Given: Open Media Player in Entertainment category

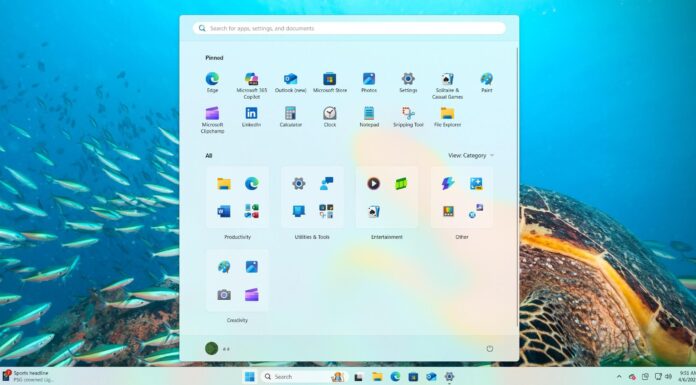Looking at the screenshot, I should pyautogui.click(x=373, y=183).
